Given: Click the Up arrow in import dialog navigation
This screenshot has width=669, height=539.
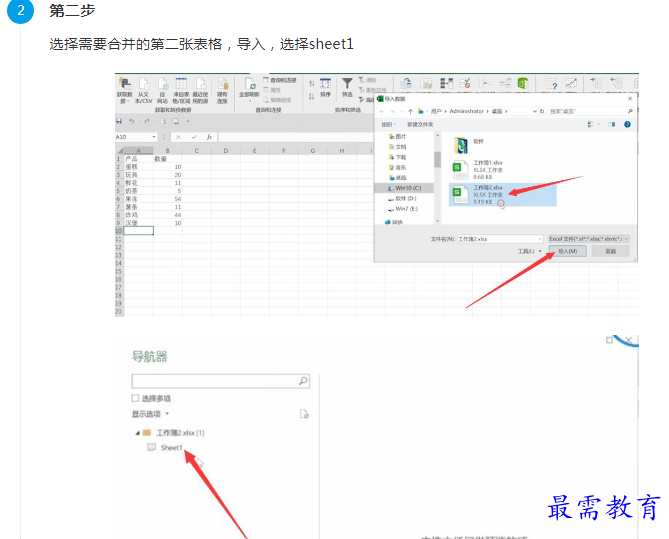Looking at the screenshot, I should [x=410, y=111].
